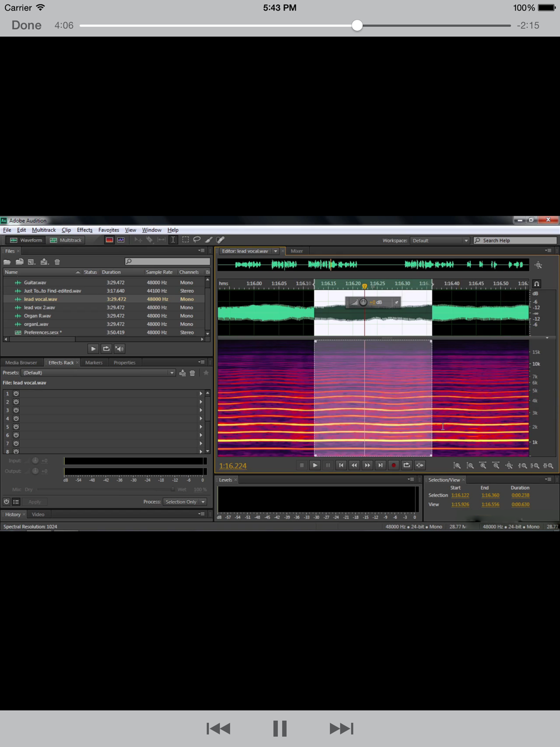Sort files by Duration column header
This screenshot has width=560, height=747.
111,272
